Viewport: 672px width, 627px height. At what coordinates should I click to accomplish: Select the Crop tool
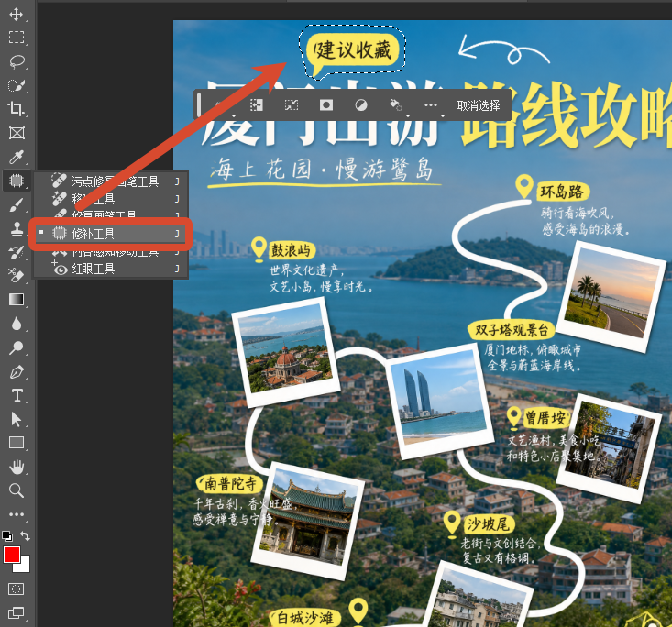coord(17,109)
